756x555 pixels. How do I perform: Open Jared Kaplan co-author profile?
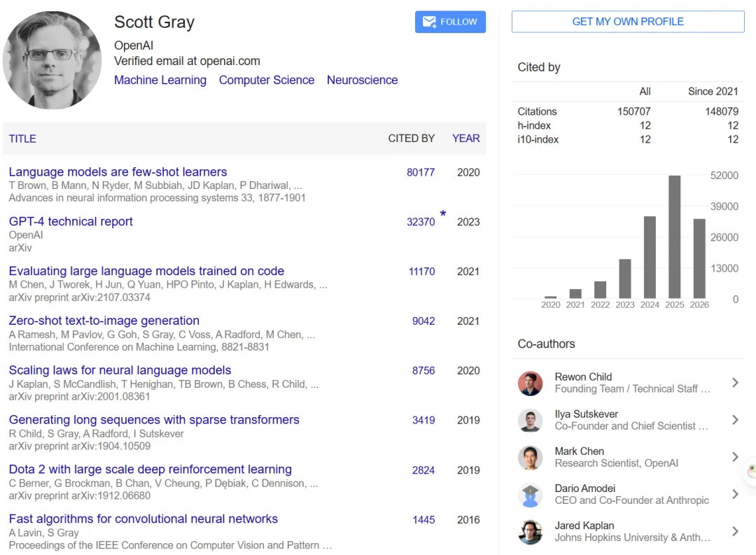tap(584, 526)
